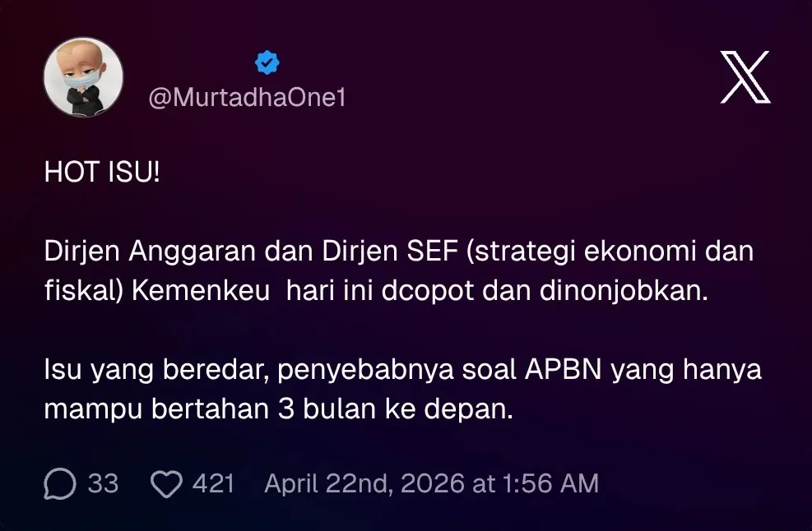Screen dimensions: 812x531
Task: Like the tweet with the heart icon
Action: tap(167, 483)
